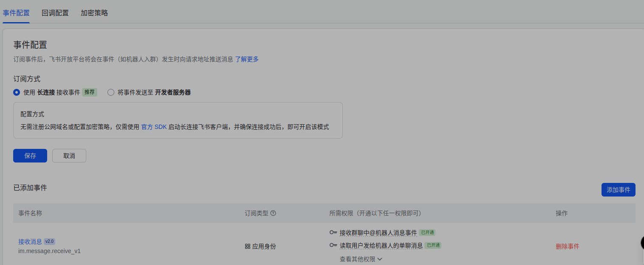644x265 pixels.
Task: Click key icon beside 接收群聊中@机器人消息事件
Action: click(333, 233)
